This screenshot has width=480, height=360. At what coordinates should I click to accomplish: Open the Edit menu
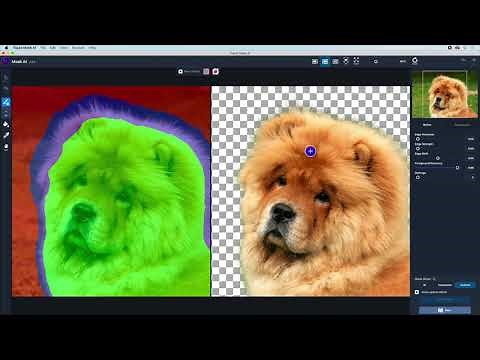point(53,48)
